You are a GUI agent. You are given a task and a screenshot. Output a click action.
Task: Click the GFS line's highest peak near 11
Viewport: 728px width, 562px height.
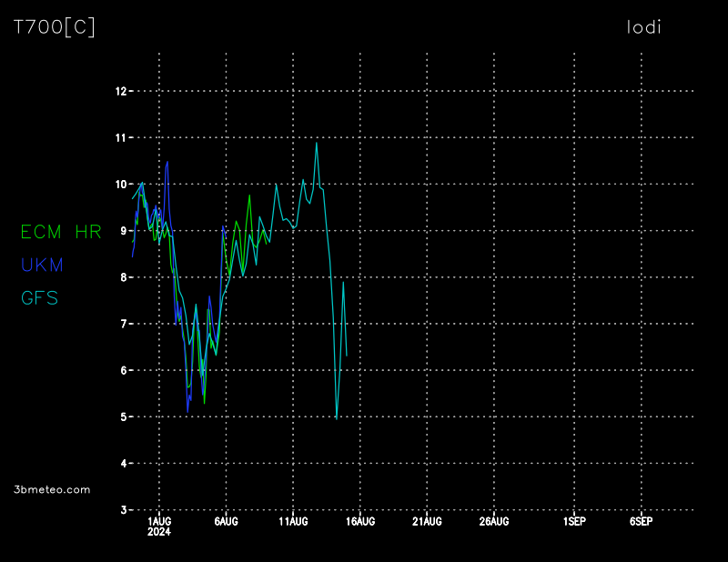(x=317, y=143)
